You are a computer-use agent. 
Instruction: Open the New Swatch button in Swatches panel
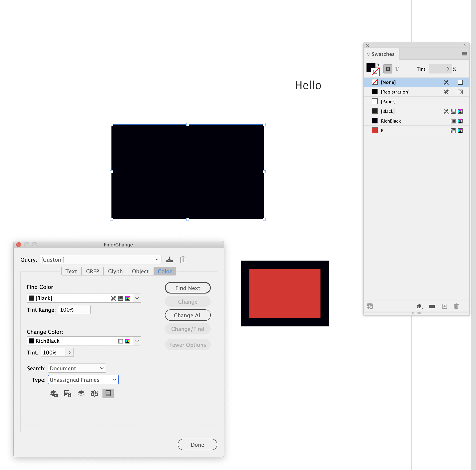445,306
